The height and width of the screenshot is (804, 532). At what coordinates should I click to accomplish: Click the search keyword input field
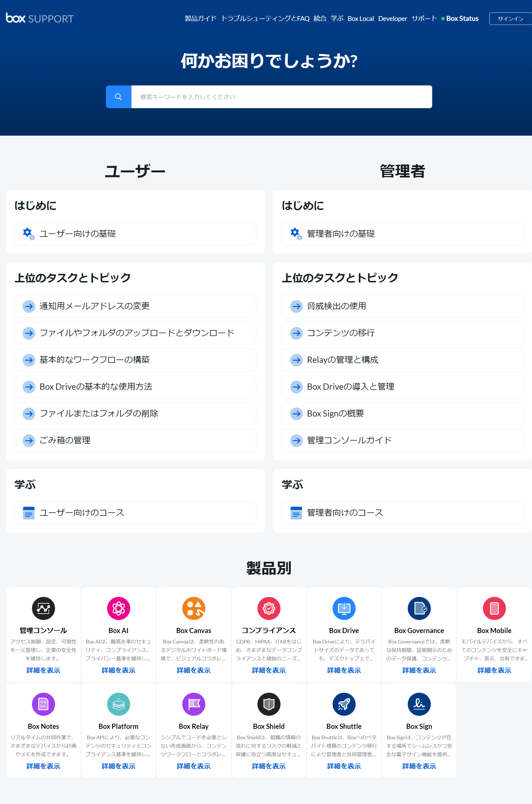282,97
